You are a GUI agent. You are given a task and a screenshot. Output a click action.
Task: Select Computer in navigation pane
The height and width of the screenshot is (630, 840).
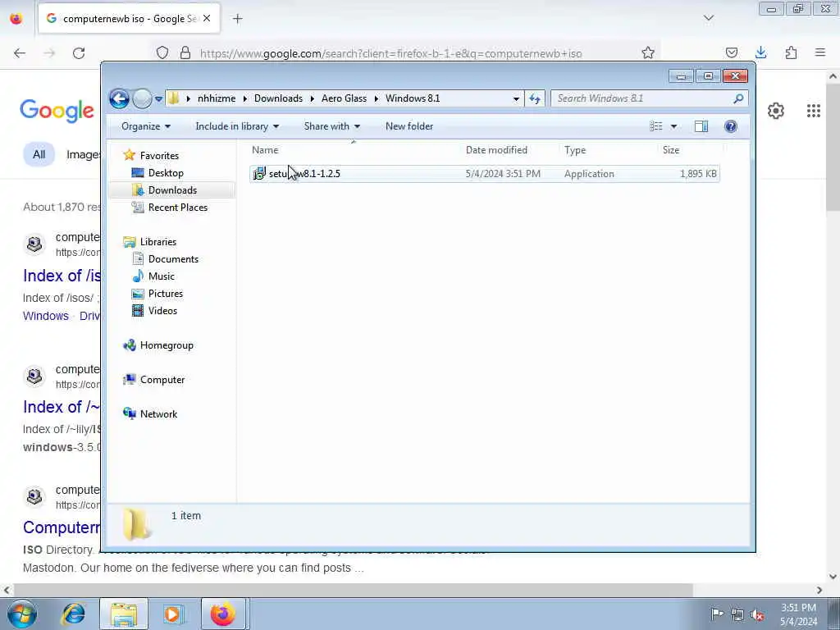162,380
